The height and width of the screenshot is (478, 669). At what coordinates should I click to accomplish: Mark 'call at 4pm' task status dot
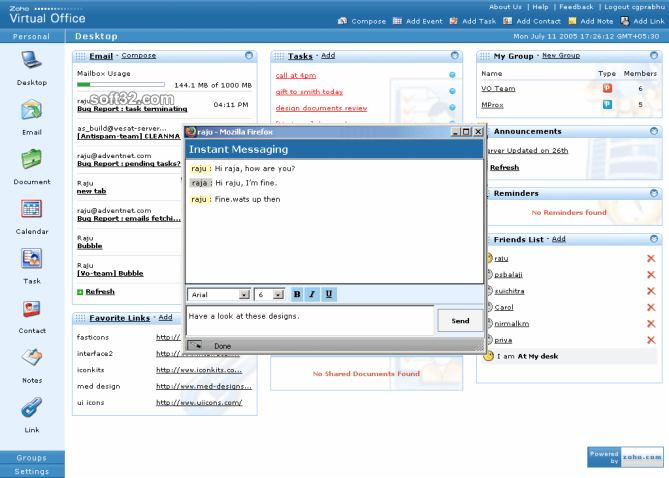point(452,75)
